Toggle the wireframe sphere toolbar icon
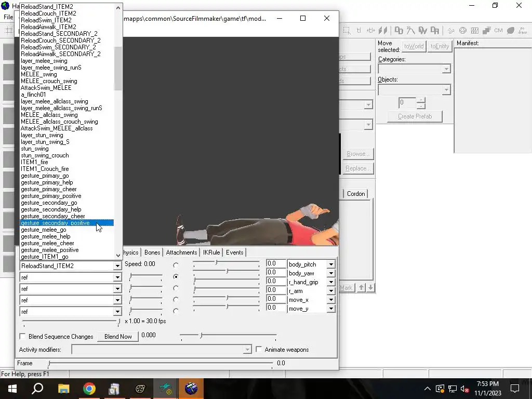532x399 pixels. 463,31
